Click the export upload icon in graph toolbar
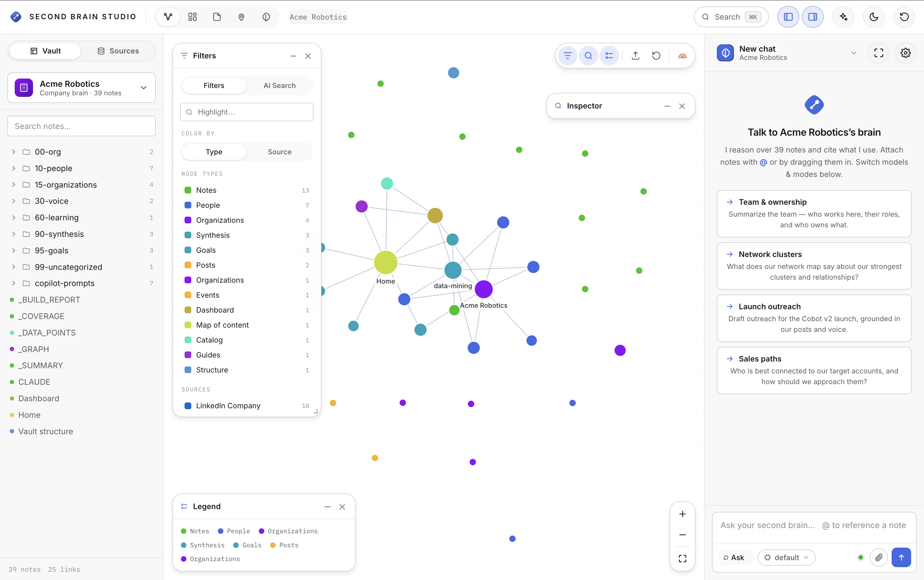This screenshot has height=580, width=924. click(636, 56)
